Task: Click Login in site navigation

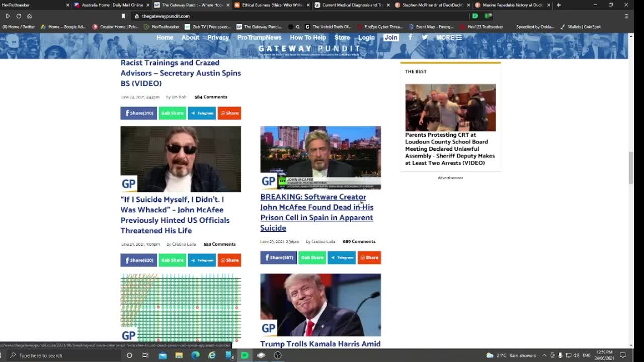Action: point(366,37)
